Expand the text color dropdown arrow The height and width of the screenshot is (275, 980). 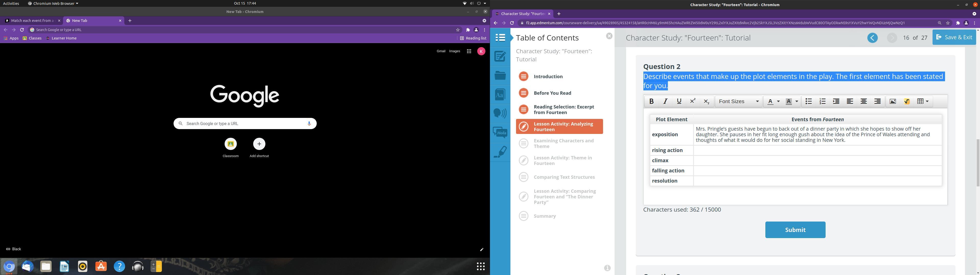point(778,101)
